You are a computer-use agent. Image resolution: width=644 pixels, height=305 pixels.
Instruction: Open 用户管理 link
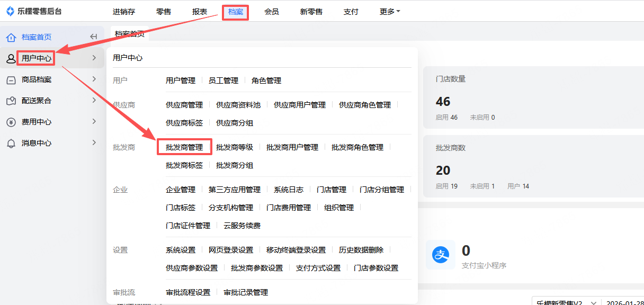click(x=181, y=80)
